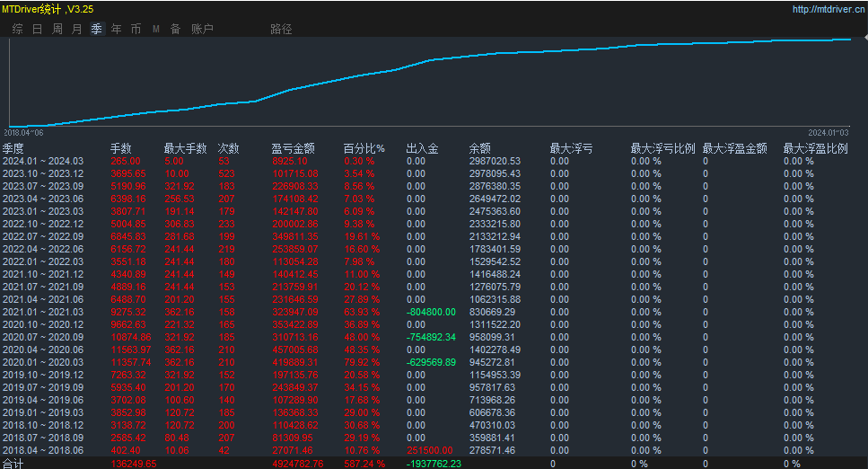Screen dimensions: 868x469
Task: Click the trade count 523
Action: (226, 174)
